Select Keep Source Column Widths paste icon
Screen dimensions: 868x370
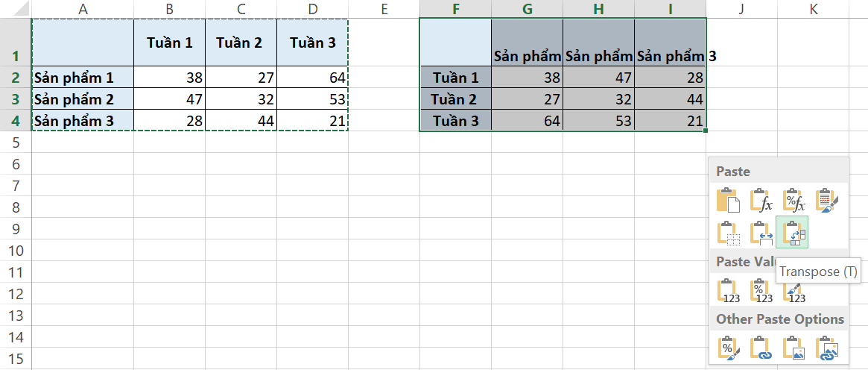[760, 231]
